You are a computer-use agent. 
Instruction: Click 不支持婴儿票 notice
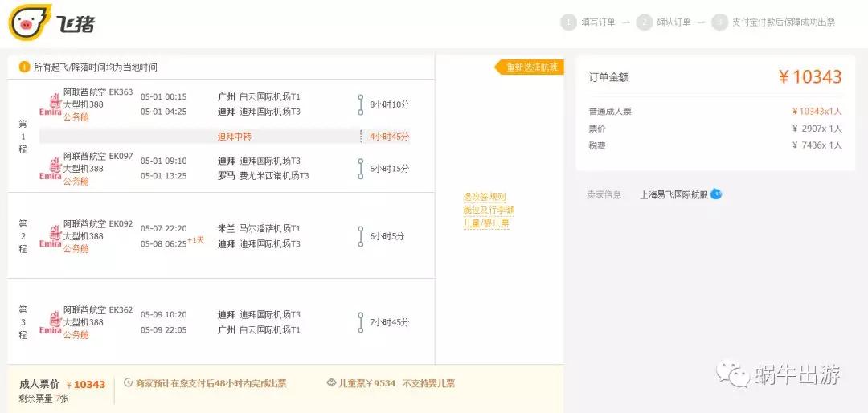coord(428,383)
